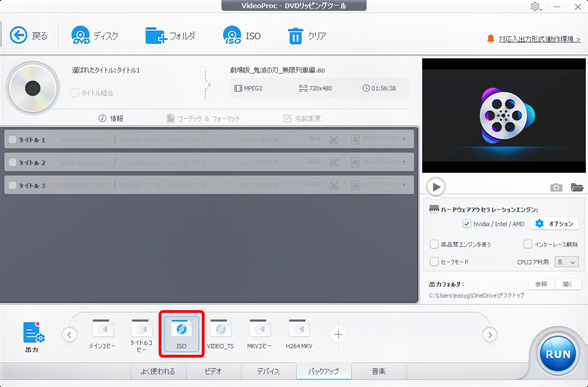Click the orange notification bell icon

(x=490, y=39)
